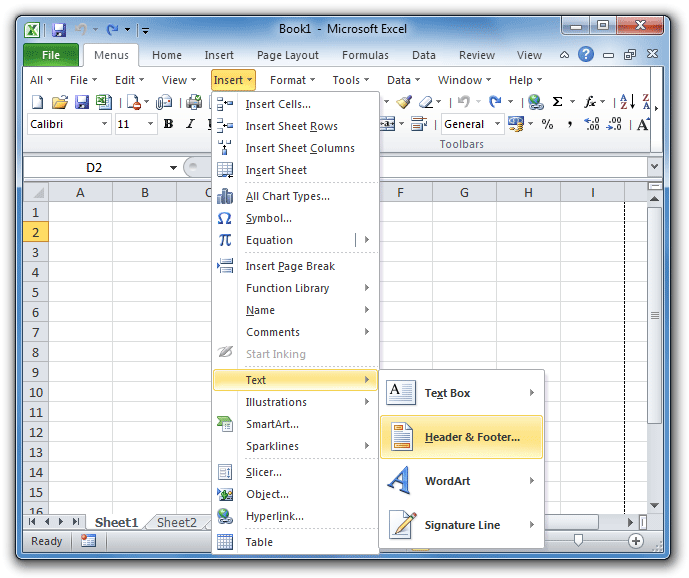Click the green File button

click(50, 55)
